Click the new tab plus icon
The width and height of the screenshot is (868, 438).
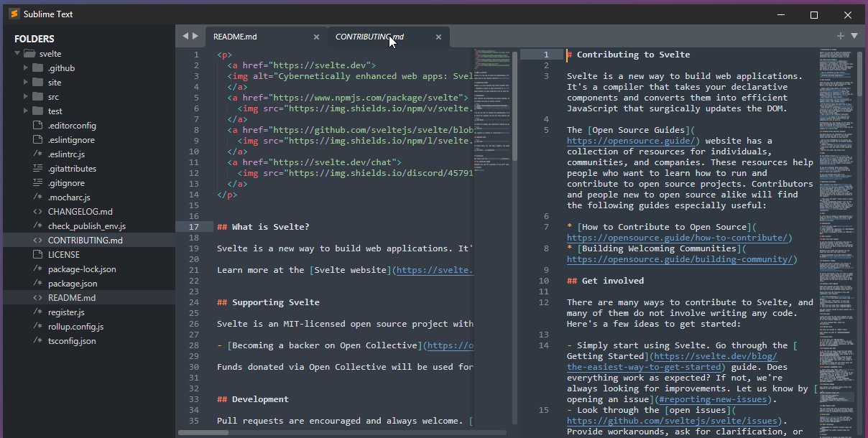(x=840, y=36)
